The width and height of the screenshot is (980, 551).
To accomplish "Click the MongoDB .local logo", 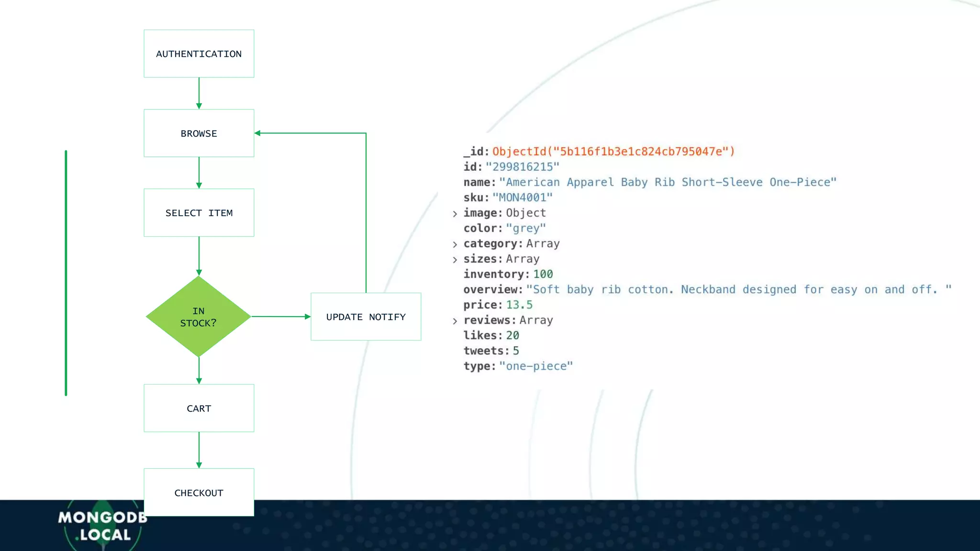I will coord(101,526).
